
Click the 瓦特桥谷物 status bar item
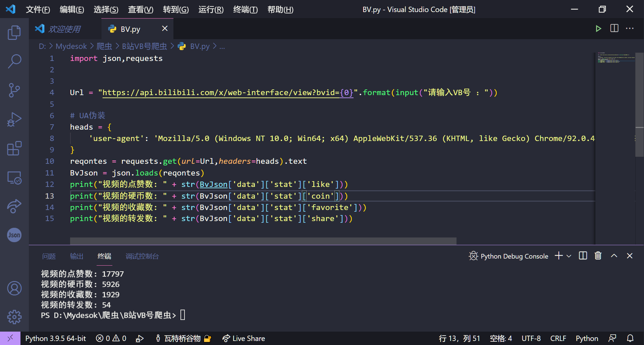[x=183, y=339]
